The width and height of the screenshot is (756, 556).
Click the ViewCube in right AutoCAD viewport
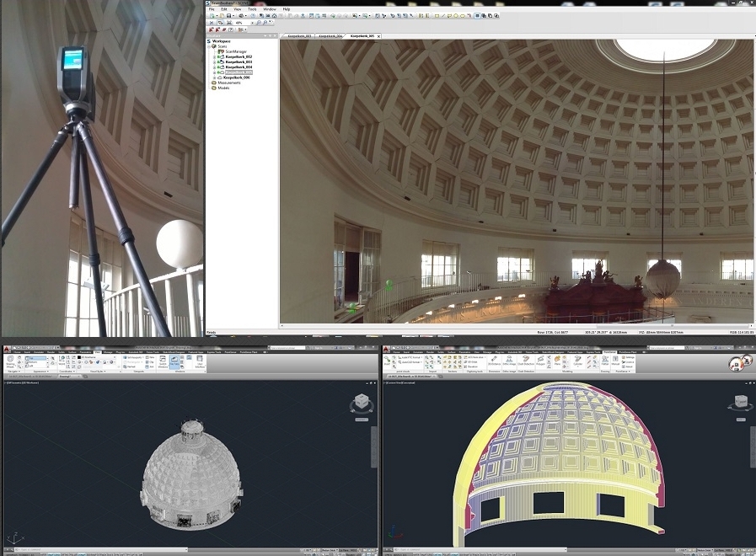click(x=740, y=403)
